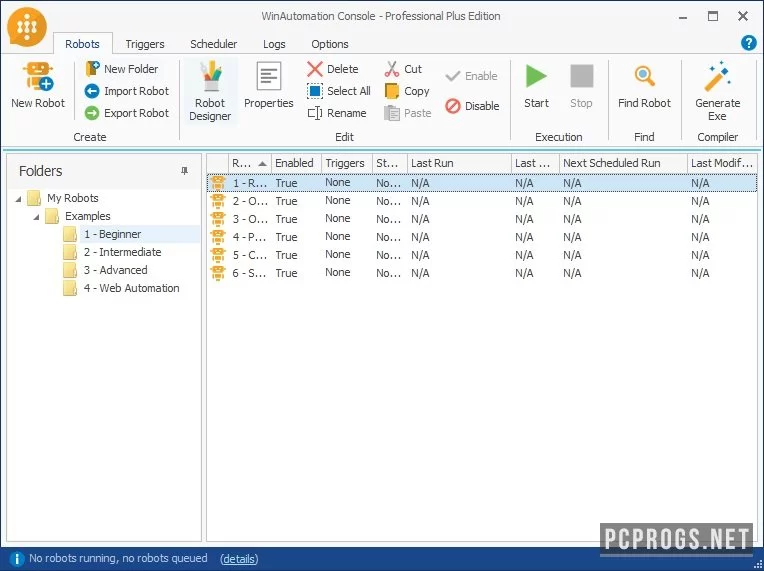This screenshot has height=571, width=764.
Task: Click the WinAutomation orange logo
Action: (x=27, y=27)
